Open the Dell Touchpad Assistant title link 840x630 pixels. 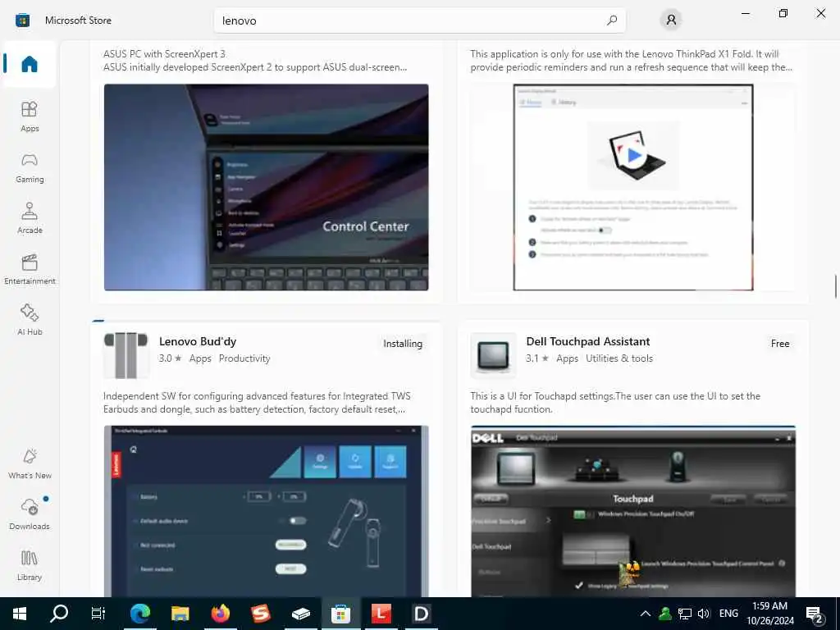[587, 341]
